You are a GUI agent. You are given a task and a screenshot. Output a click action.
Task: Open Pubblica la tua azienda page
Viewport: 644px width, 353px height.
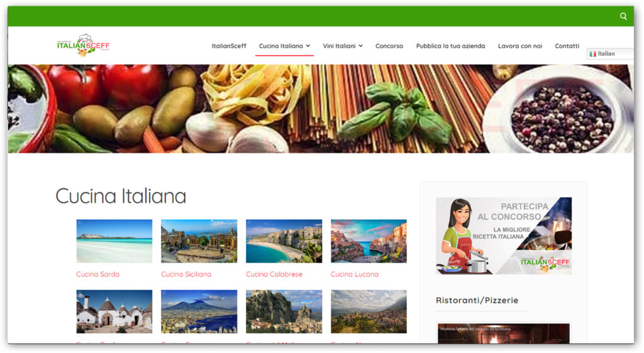pos(450,46)
